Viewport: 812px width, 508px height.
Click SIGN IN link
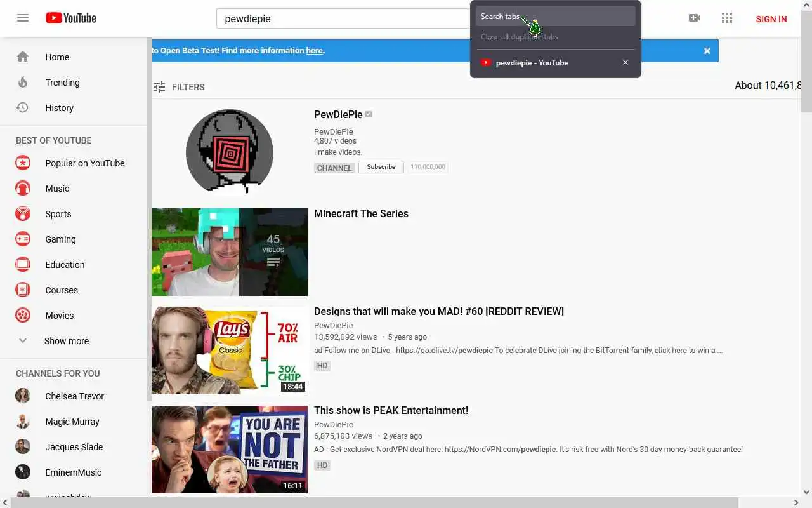pos(771,19)
